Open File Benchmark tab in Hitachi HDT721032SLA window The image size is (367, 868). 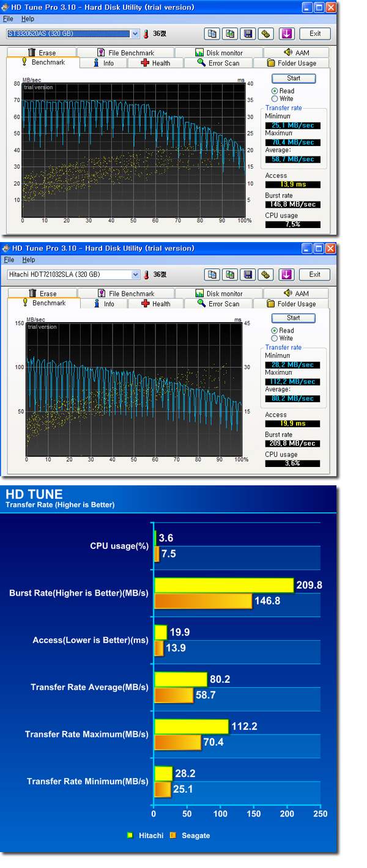coord(125,294)
